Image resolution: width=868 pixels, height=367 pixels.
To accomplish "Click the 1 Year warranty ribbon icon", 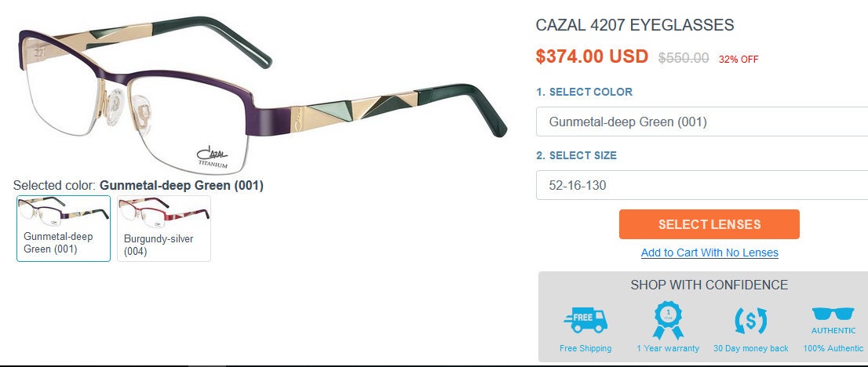I will click(668, 321).
